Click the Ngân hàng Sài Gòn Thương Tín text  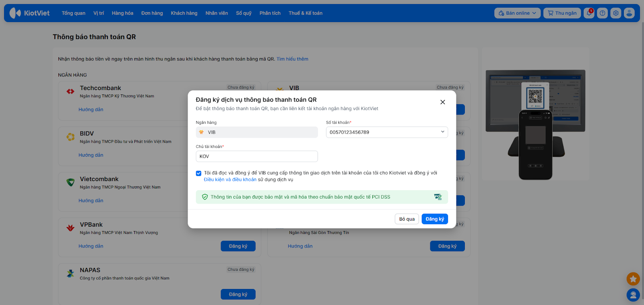pyautogui.click(x=319, y=233)
